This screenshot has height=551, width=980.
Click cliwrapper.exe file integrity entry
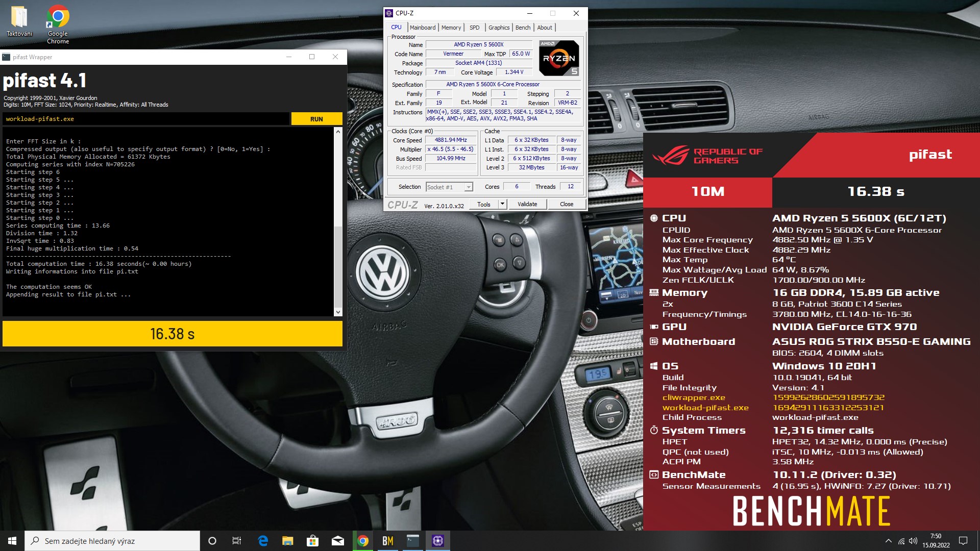pos(693,397)
